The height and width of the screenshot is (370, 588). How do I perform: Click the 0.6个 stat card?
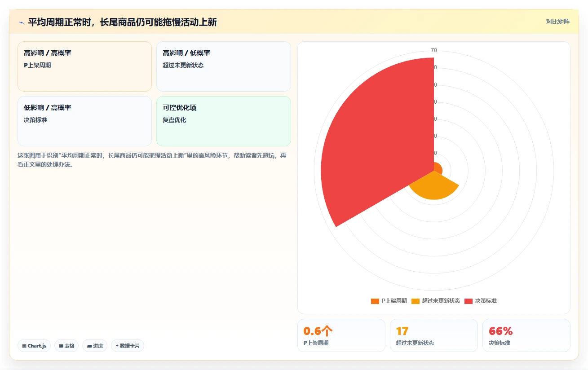(x=341, y=335)
